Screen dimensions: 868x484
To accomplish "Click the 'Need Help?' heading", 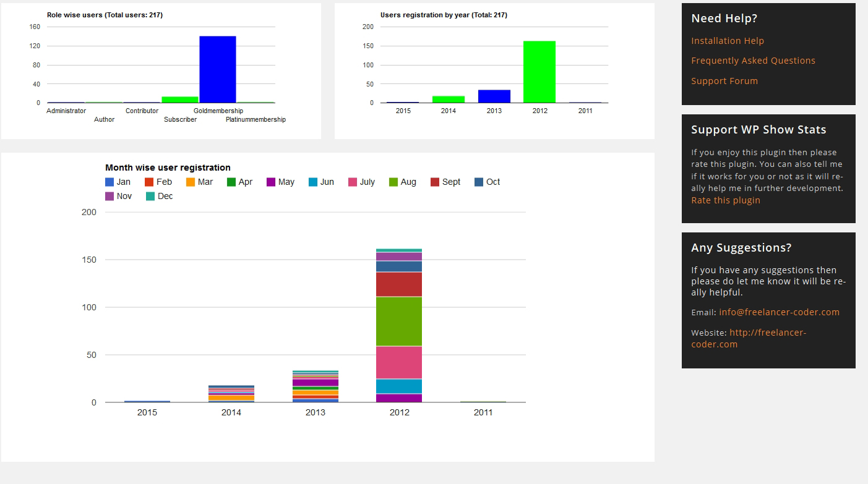I will 724,19.
